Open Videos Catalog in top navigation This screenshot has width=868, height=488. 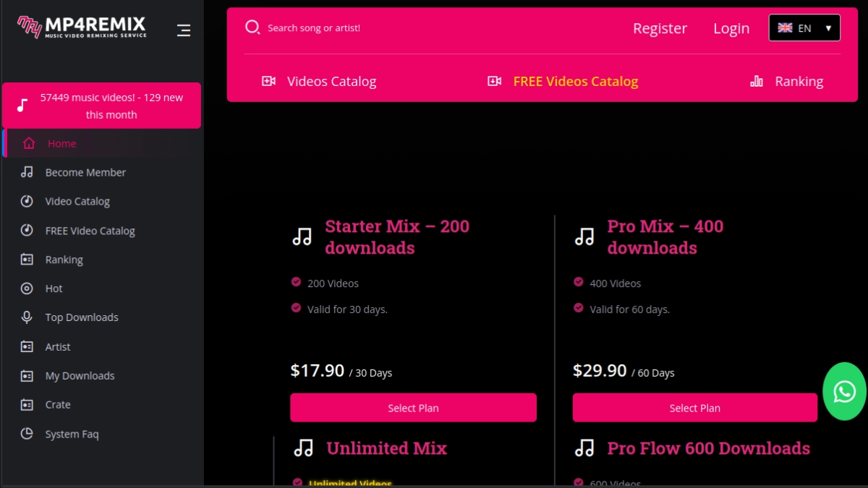319,81
